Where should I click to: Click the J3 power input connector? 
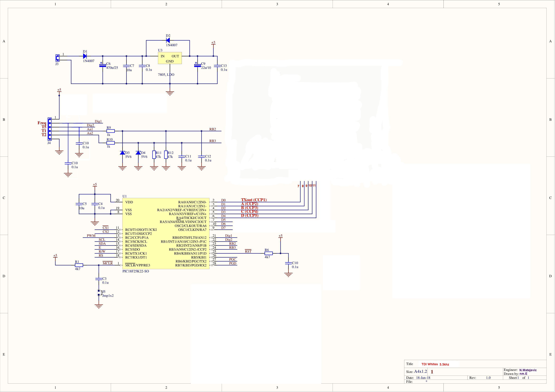(x=58, y=58)
